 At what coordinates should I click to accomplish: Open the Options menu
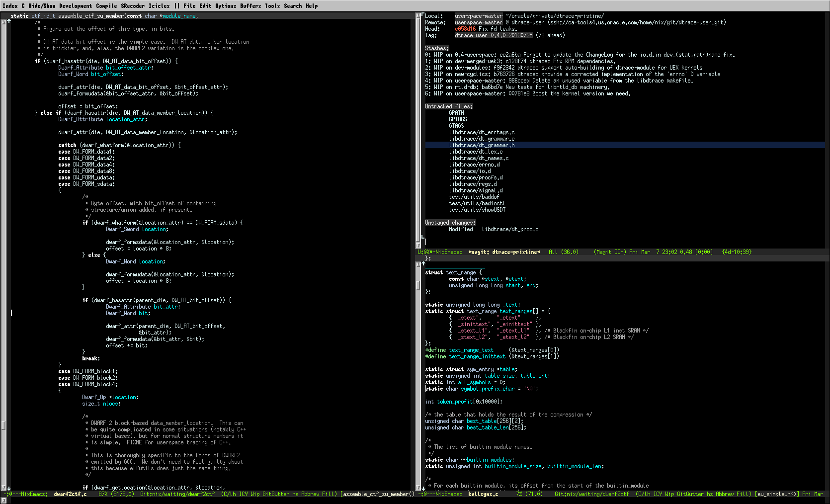(x=226, y=6)
